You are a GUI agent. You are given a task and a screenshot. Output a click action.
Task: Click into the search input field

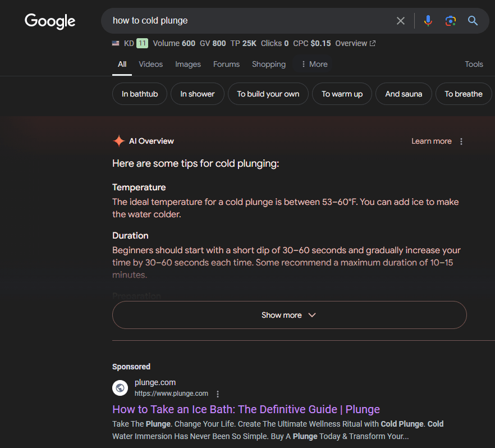click(247, 21)
